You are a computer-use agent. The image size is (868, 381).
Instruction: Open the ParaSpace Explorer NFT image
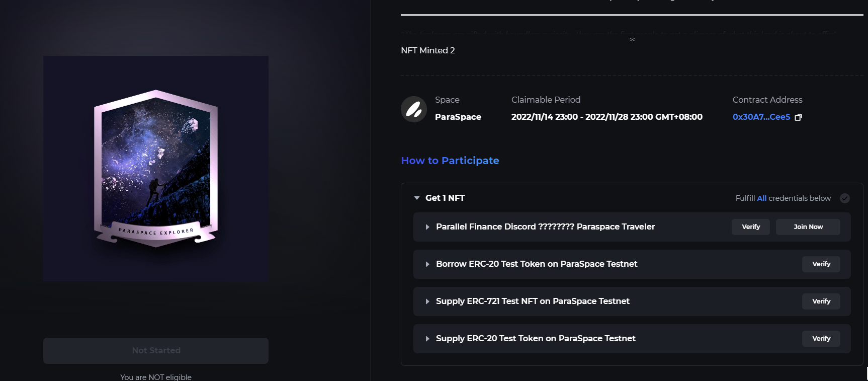pyautogui.click(x=156, y=169)
